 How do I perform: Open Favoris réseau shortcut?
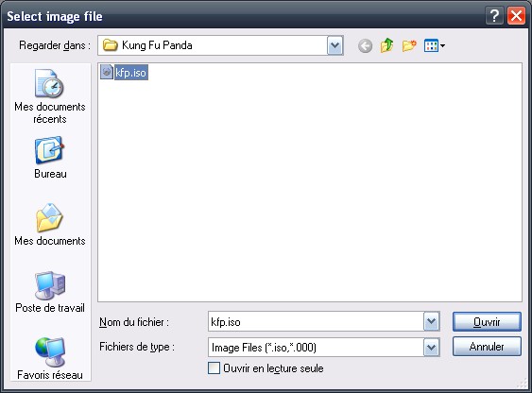(x=50, y=358)
